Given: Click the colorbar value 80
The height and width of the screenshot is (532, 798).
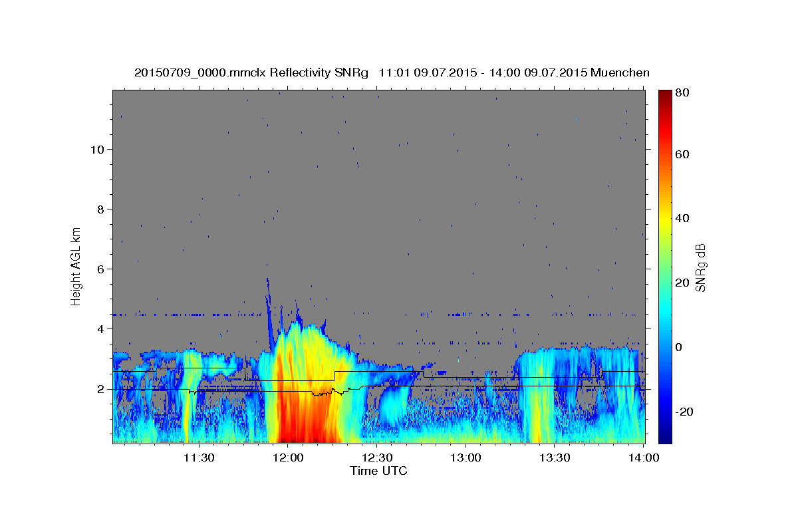Looking at the screenshot, I should [682, 92].
